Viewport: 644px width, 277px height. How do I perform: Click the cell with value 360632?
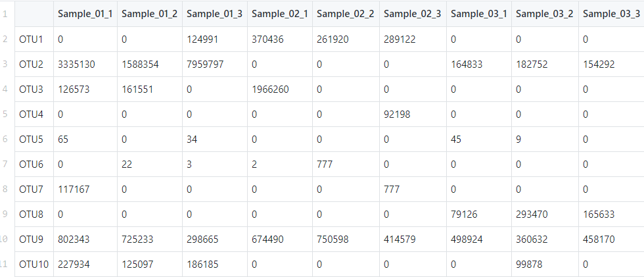coord(545,239)
